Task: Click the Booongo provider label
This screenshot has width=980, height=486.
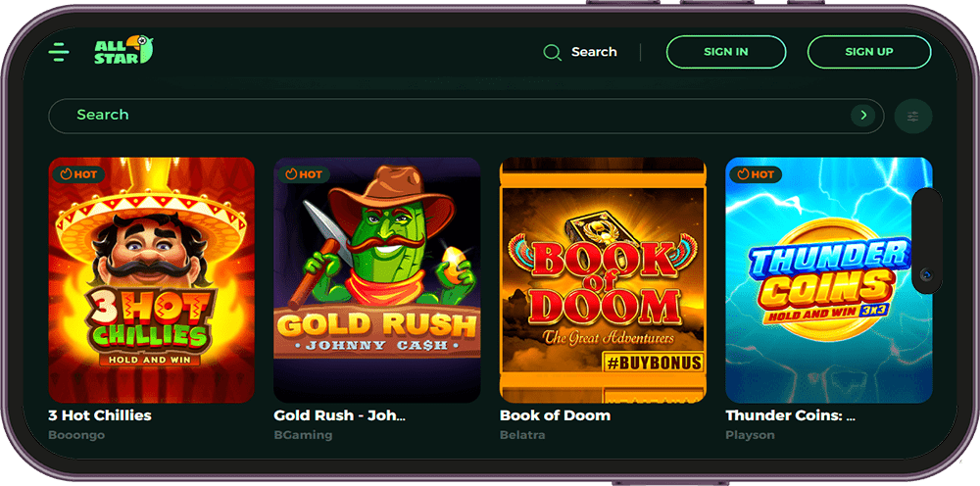Action: click(76, 435)
